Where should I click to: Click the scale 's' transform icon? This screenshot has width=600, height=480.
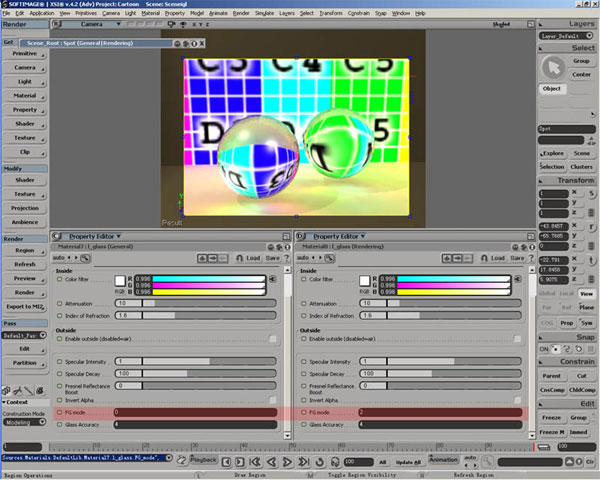coord(592,194)
